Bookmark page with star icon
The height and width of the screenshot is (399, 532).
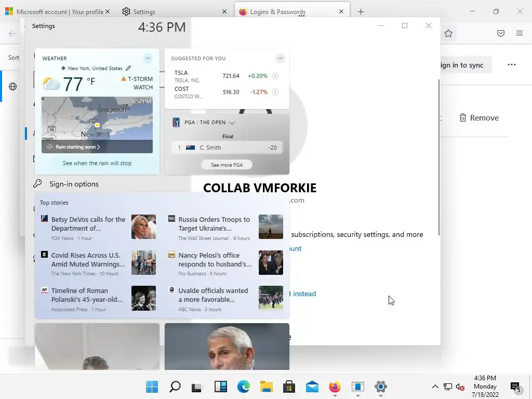(x=448, y=33)
